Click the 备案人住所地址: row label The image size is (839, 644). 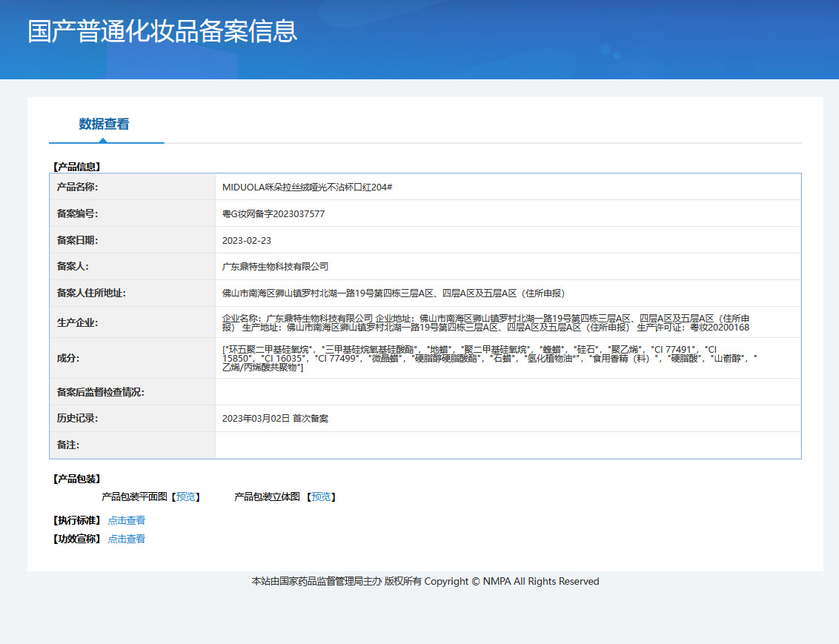click(x=91, y=293)
